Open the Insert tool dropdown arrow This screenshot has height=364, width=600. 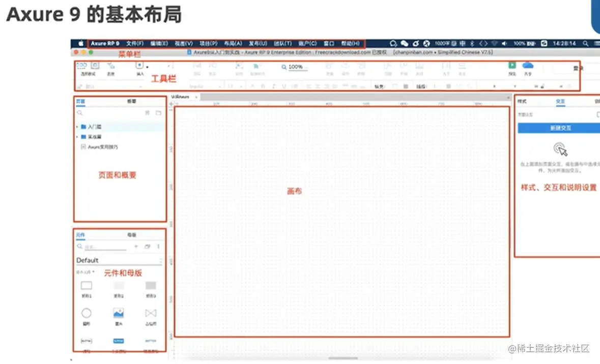147,67
